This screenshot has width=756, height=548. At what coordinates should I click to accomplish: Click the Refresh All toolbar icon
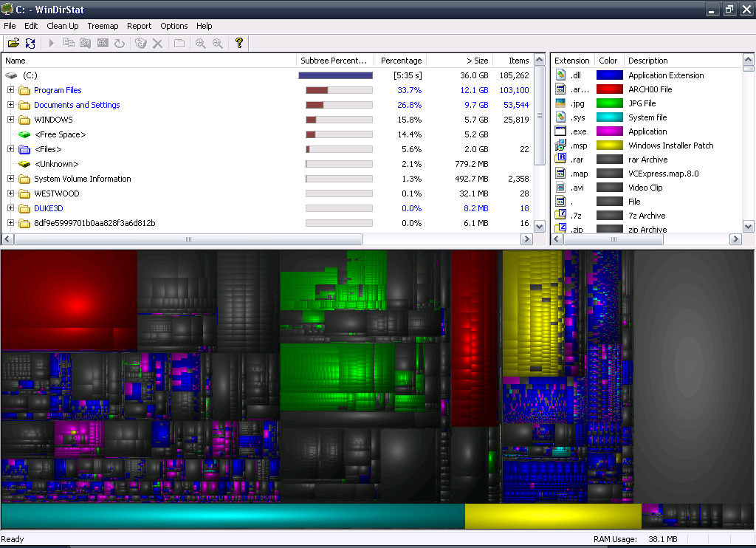(30, 43)
